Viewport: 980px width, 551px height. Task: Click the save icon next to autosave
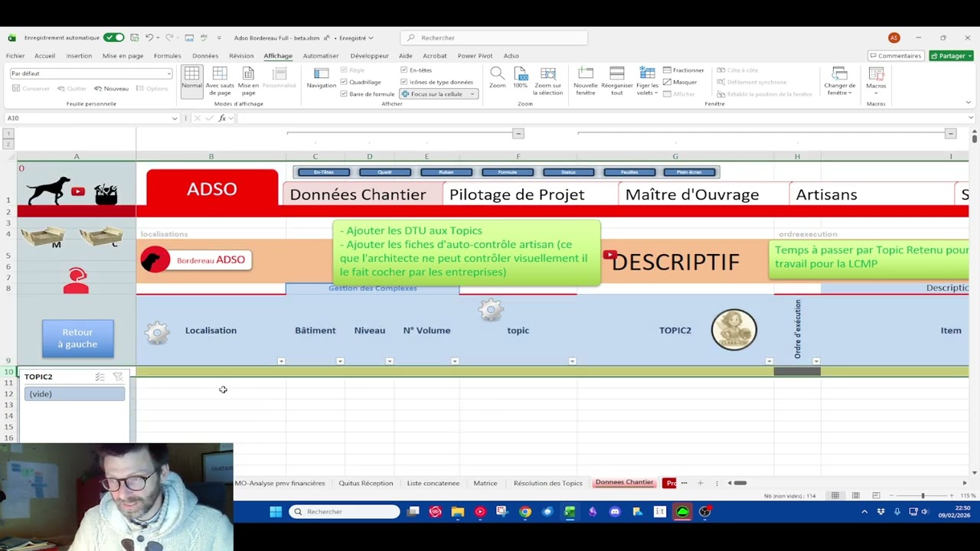point(135,37)
